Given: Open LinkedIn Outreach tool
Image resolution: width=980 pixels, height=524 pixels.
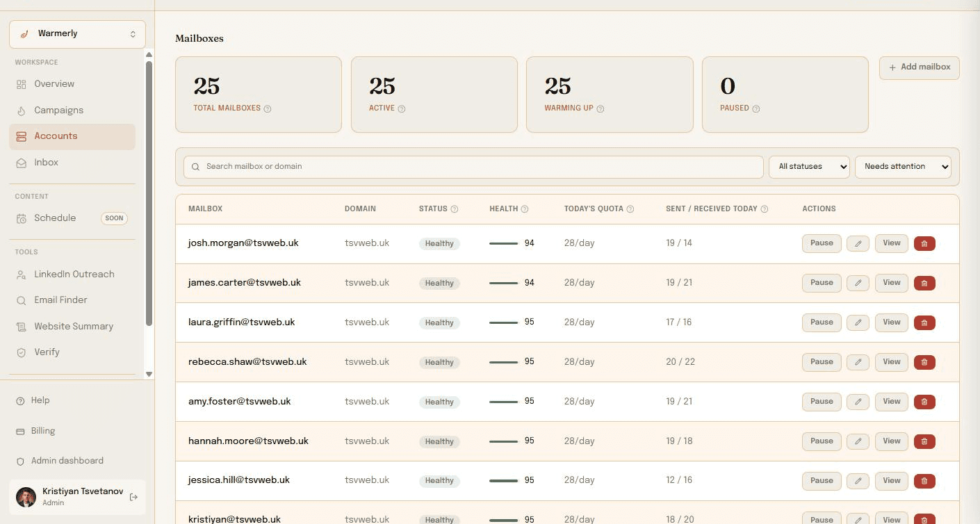Looking at the screenshot, I should coord(72,275).
